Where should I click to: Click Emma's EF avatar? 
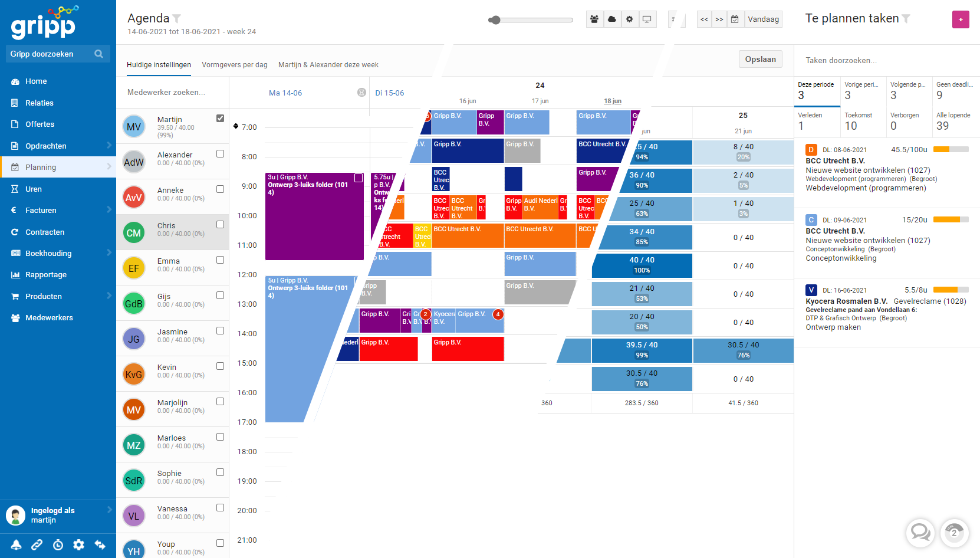[134, 268]
